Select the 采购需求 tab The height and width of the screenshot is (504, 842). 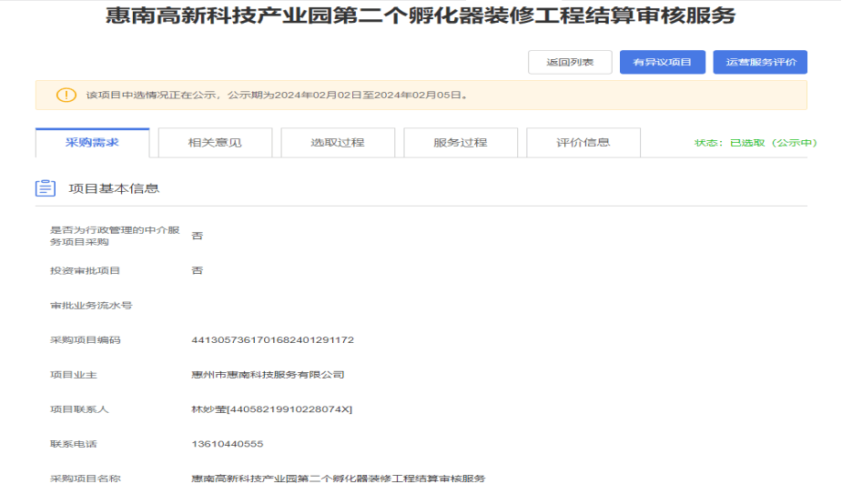point(92,143)
